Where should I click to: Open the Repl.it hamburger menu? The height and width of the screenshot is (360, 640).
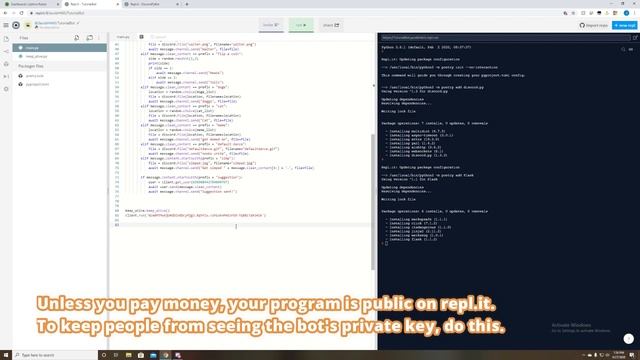click(x=6, y=25)
